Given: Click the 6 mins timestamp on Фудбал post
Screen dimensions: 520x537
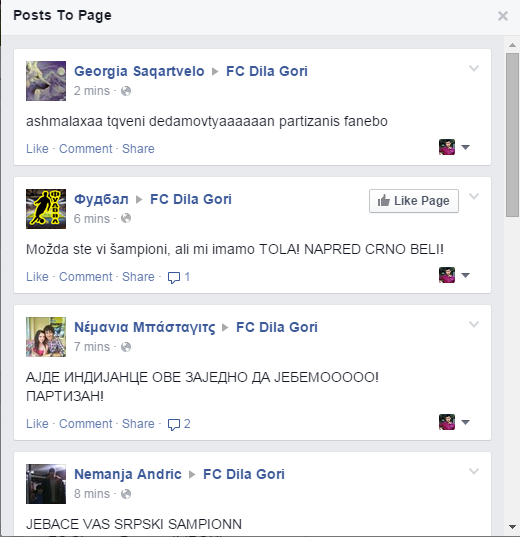Looking at the screenshot, I should 92,218.
